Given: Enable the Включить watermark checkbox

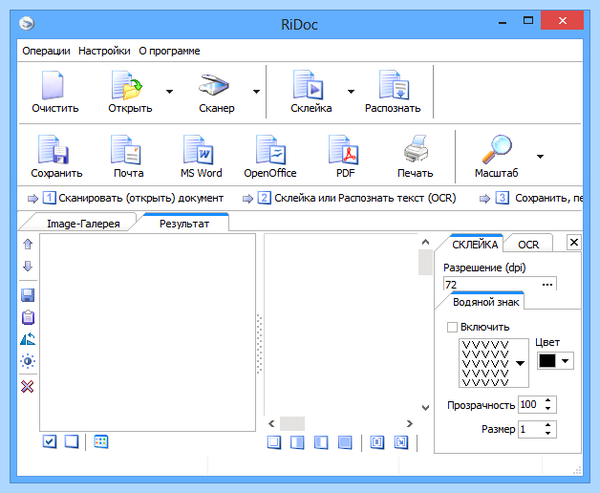Looking at the screenshot, I should coord(452,327).
